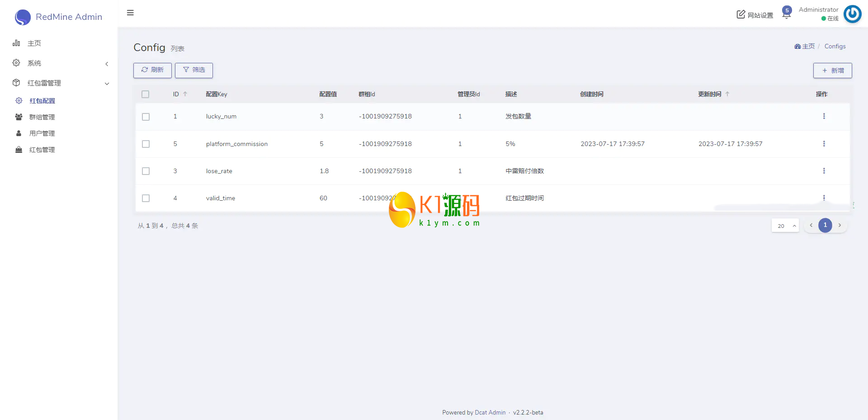Click Dcat Admin footer link
The width and height of the screenshot is (868, 420).
pyautogui.click(x=490, y=412)
